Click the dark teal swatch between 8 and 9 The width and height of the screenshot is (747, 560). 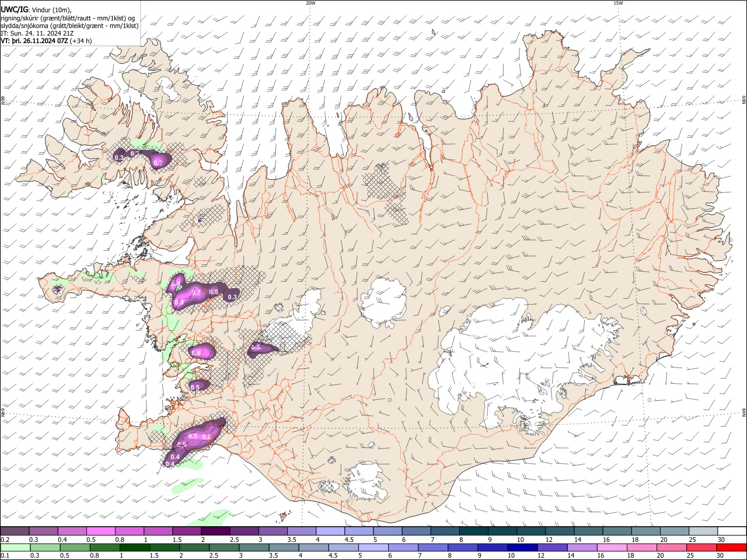tap(474, 531)
